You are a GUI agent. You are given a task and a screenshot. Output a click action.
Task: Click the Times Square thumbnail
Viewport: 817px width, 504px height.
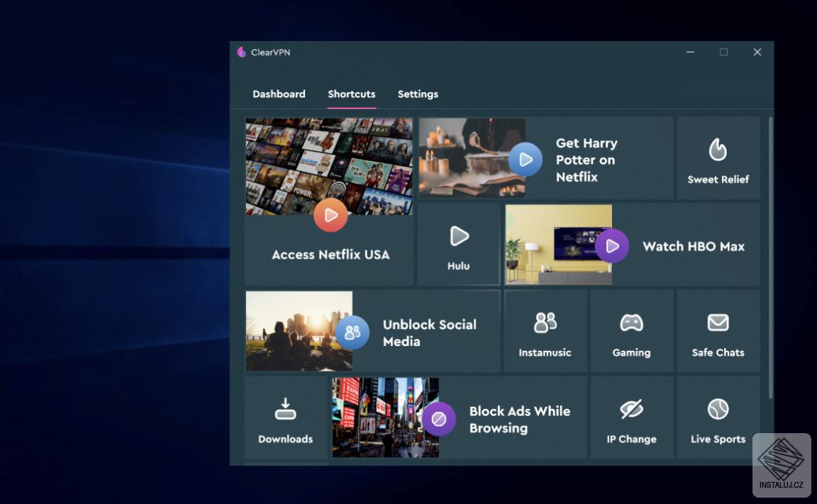coord(385,417)
